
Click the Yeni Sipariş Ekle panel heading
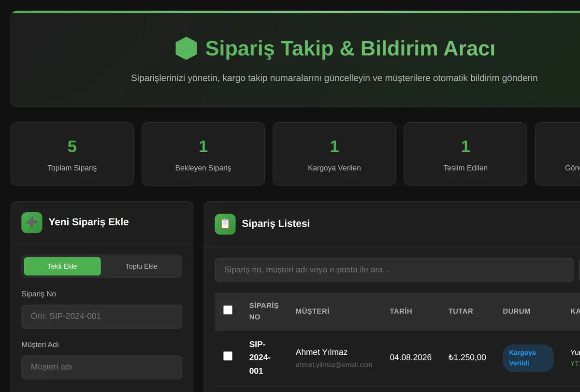coord(88,222)
